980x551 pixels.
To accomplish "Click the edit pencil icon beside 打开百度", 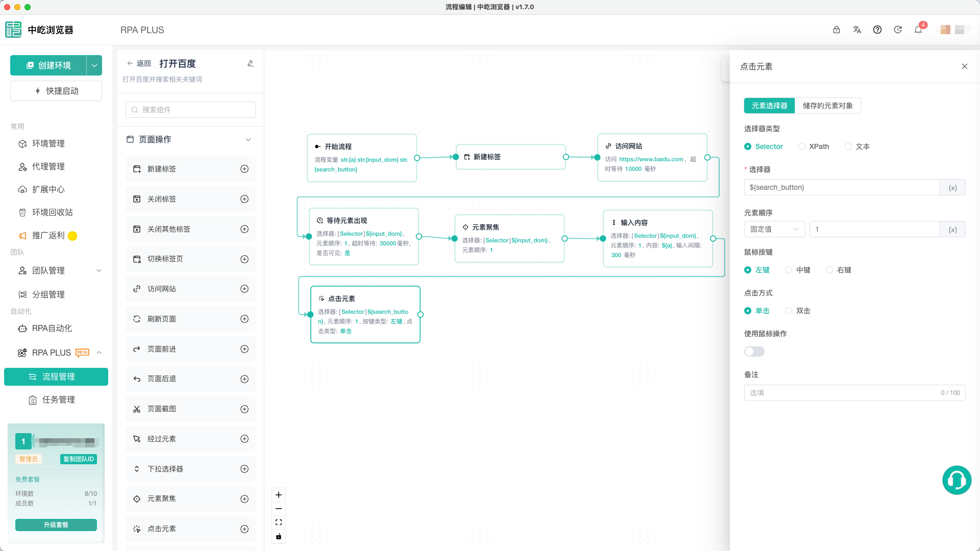I will click(251, 64).
